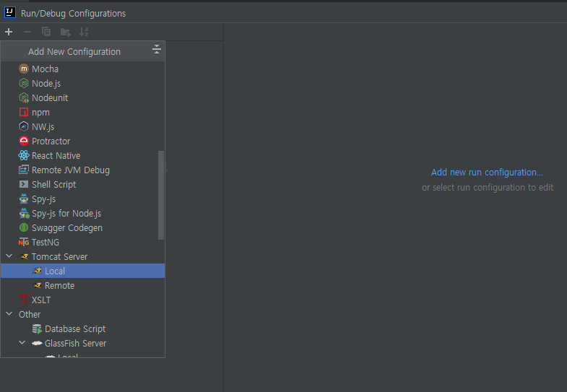Screen dimensions: 567x392
Task: Click the Add New Configuration plus icon
Action: [x=9, y=32]
